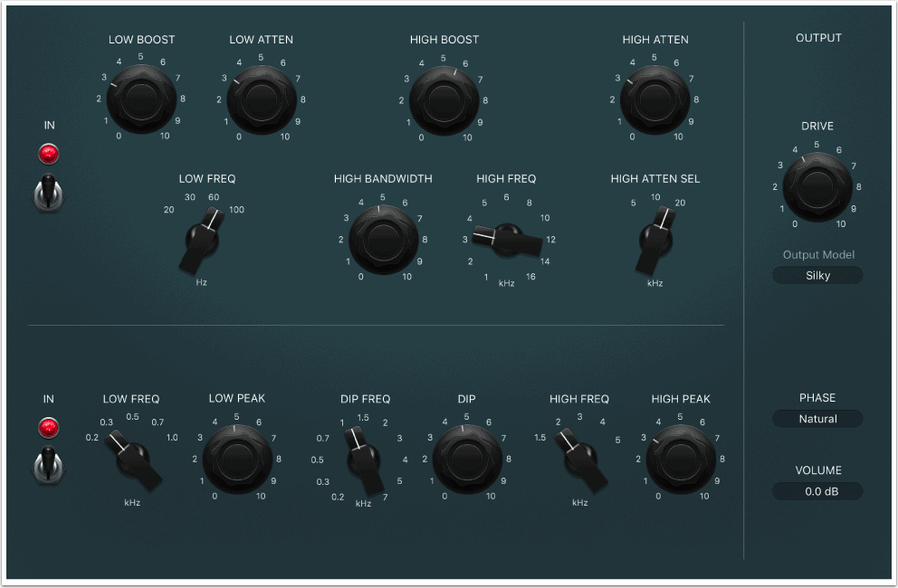
Task: Click the upper red IN indicator light
Action: pyautogui.click(x=48, y=154)
